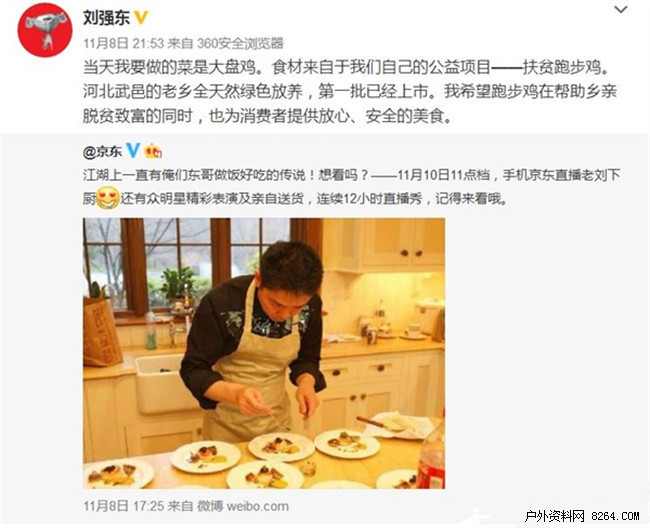Click the reposted text about 东哥做饭
The width and height of the screenshot is (650, 528).
coord(352,187)
